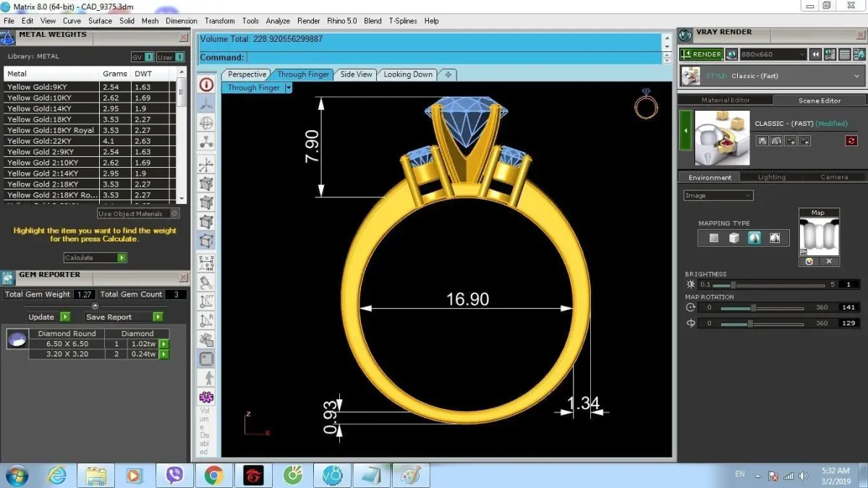Click the Update button in Gem Reporter
868x488 pixels.
click(48, 317)
